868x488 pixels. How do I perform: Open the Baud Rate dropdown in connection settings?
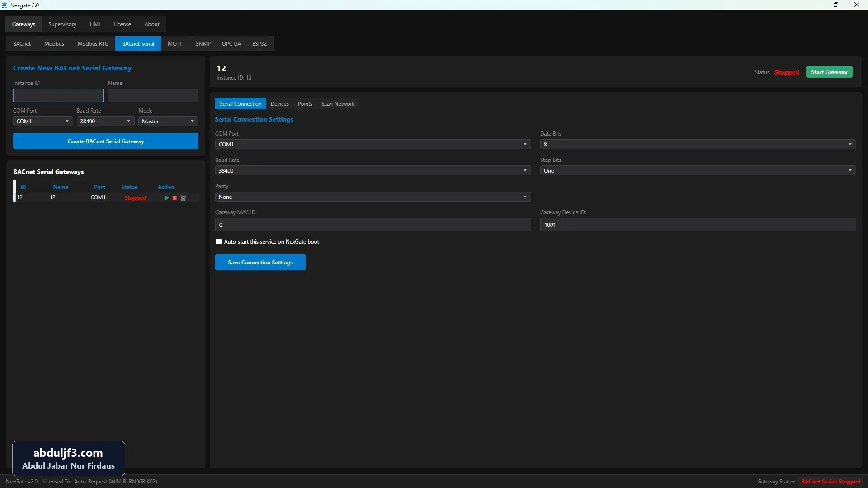(x=373, y=171)
